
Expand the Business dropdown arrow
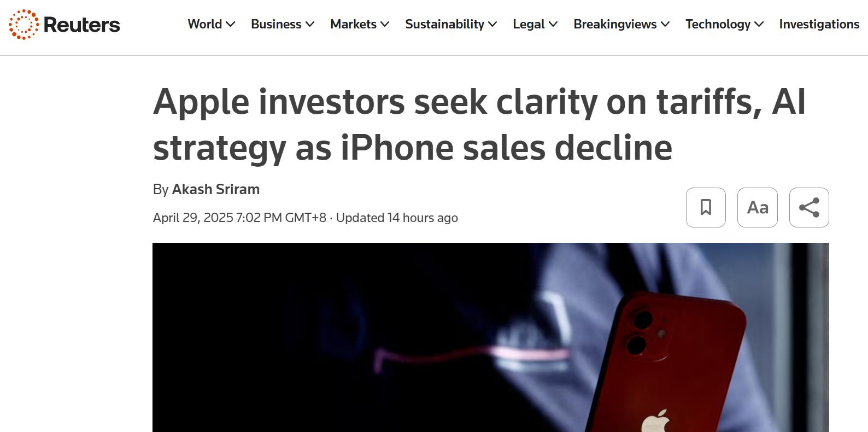coord(310,25)
